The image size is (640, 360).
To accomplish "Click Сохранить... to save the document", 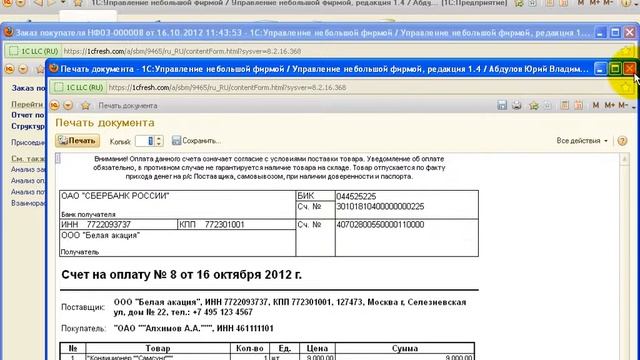I will click(x=196, y=140).
